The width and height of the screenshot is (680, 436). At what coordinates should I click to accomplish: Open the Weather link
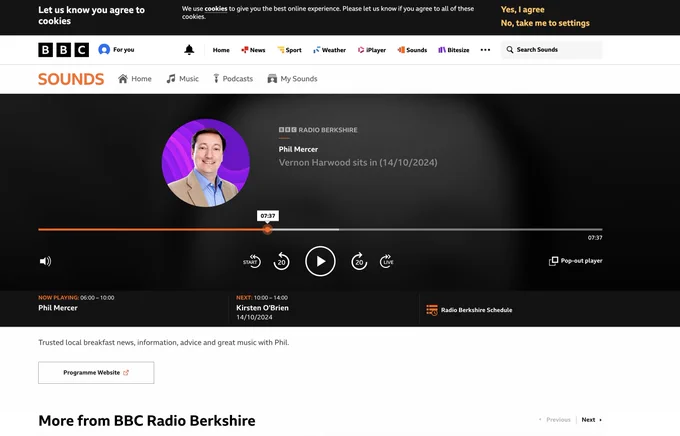pos(330,50)
